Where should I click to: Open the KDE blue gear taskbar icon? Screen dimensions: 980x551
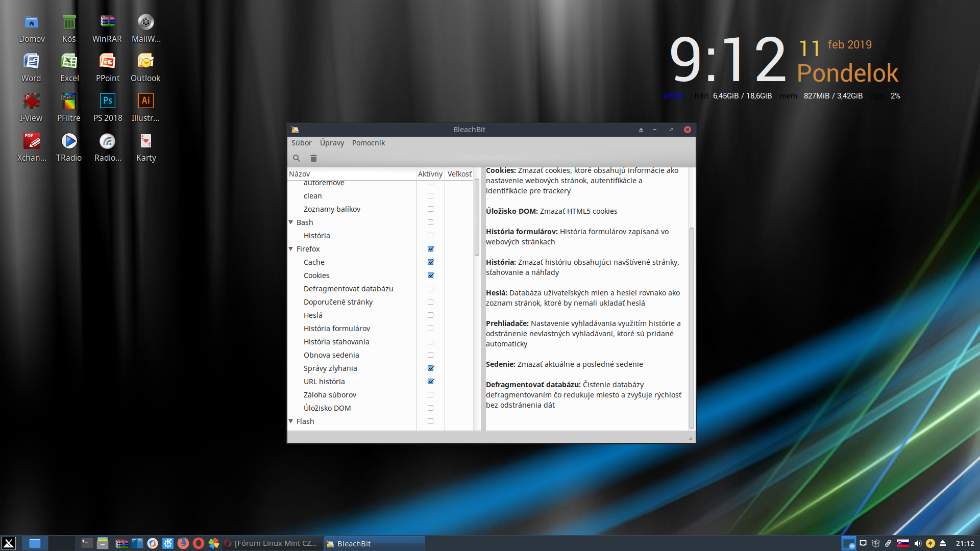click(x=168, y=543)
